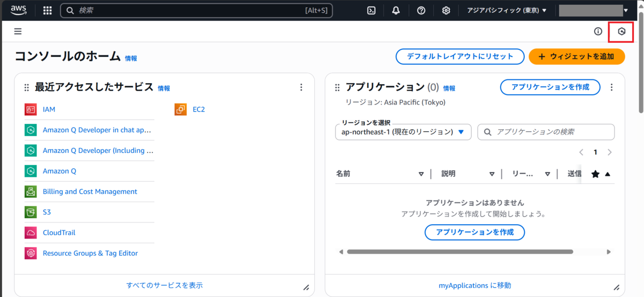Sort by the リー... column arrow

pyautogui.click(x=547, y=174)
